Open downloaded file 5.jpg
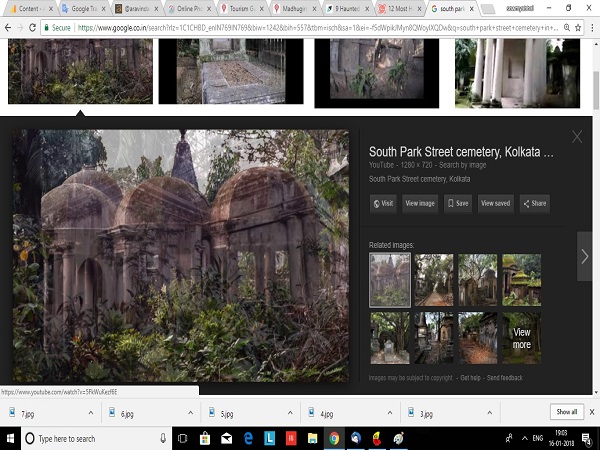 [x=227, y=414]
